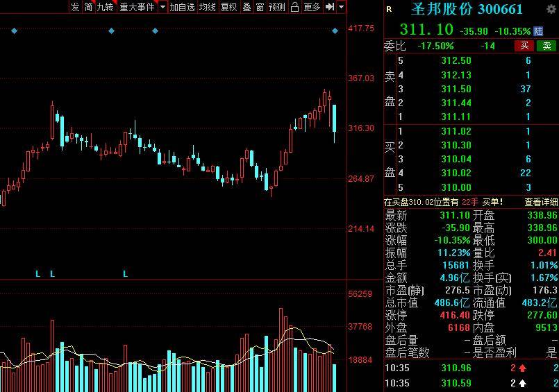The image size is (559, 392).
Task: Click the buy-4 price 310.02
Action: click(456, 173)
